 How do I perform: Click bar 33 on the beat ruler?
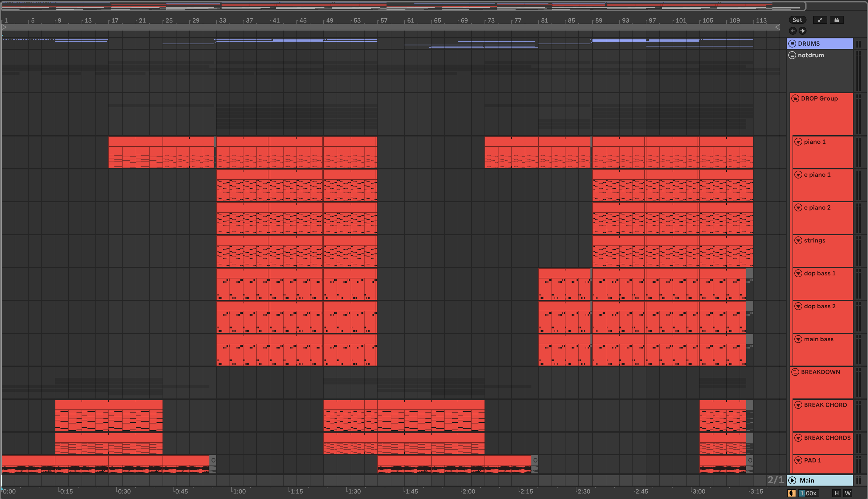click(x=222, y=20)
